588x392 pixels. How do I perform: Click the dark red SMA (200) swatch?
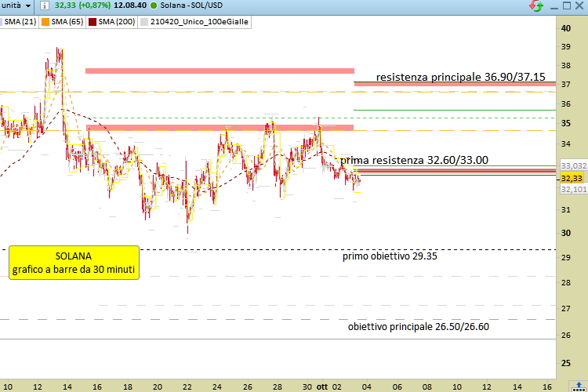(x=93, y=22)
